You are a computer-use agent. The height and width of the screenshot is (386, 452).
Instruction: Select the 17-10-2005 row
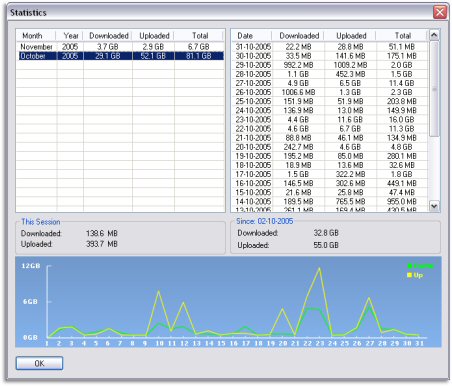330,174
